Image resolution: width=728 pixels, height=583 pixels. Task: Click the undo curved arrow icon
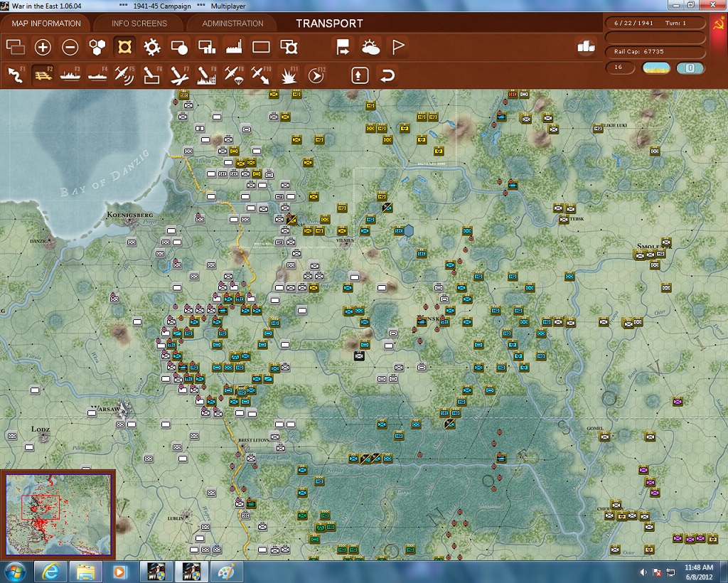point(387,75)
